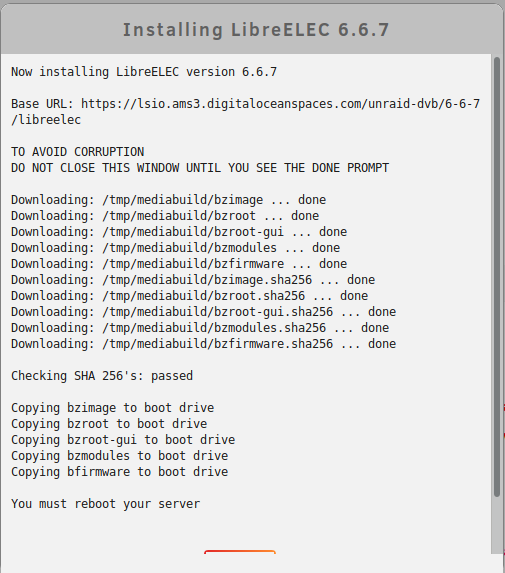Click 'Copying bfirmware to boot drive' line

click(119, 472)
